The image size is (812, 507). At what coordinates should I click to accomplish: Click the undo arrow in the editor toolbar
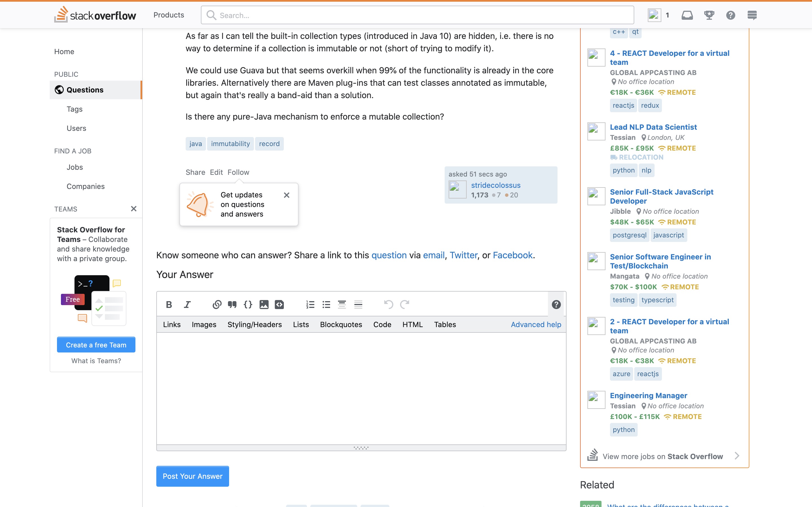tap(389, 305)
